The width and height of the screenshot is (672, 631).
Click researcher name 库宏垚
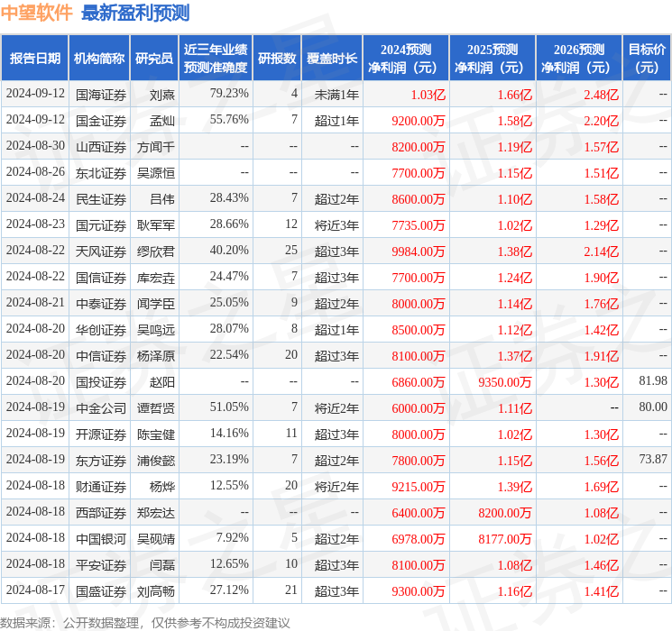coord(155,278)
